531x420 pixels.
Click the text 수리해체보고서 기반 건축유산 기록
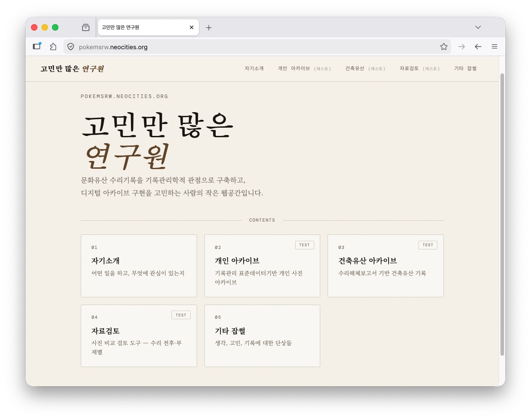coord(382,273)
